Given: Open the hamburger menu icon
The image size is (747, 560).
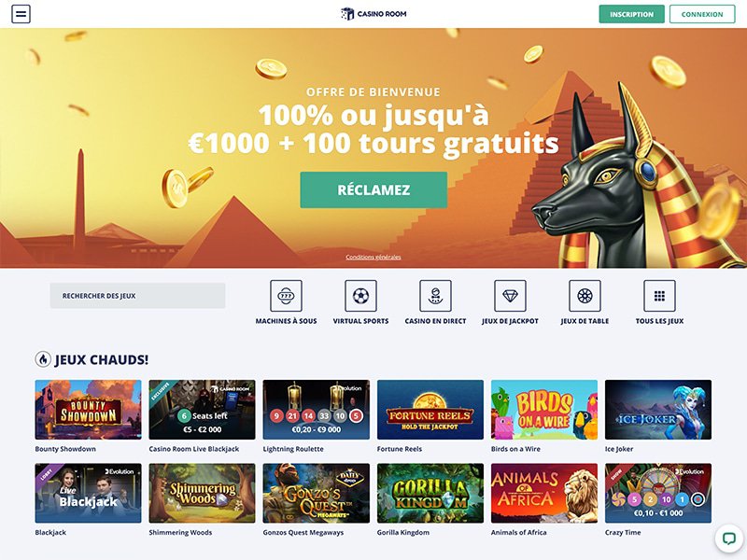Looking at the screenshot, I should click(x=21, y=14).
